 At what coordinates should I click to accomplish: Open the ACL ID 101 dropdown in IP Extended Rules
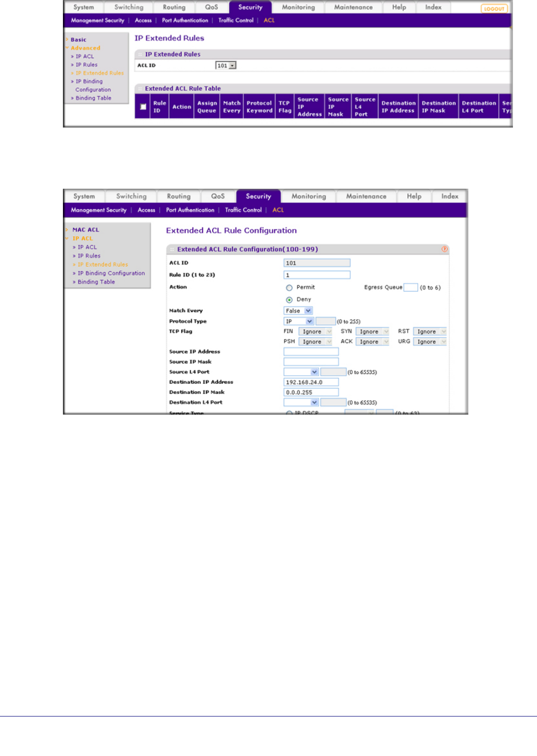[226, 66]
